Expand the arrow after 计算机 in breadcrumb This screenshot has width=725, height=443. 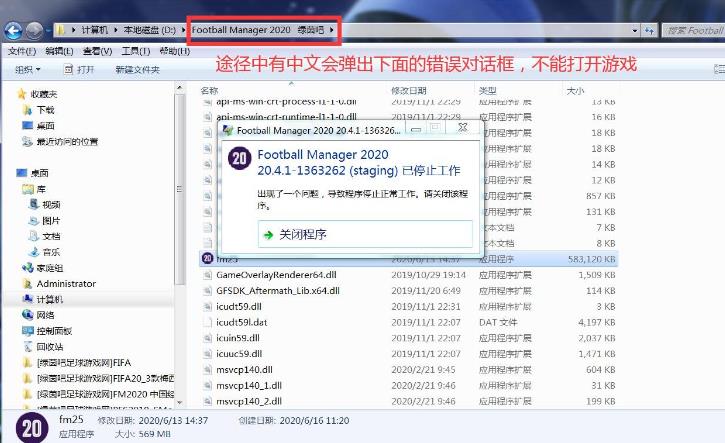[x=116, y=30]
